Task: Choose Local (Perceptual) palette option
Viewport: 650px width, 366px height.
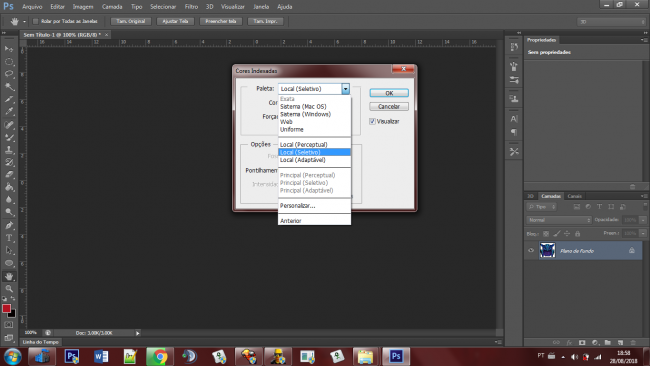Action: click(315, 144)
